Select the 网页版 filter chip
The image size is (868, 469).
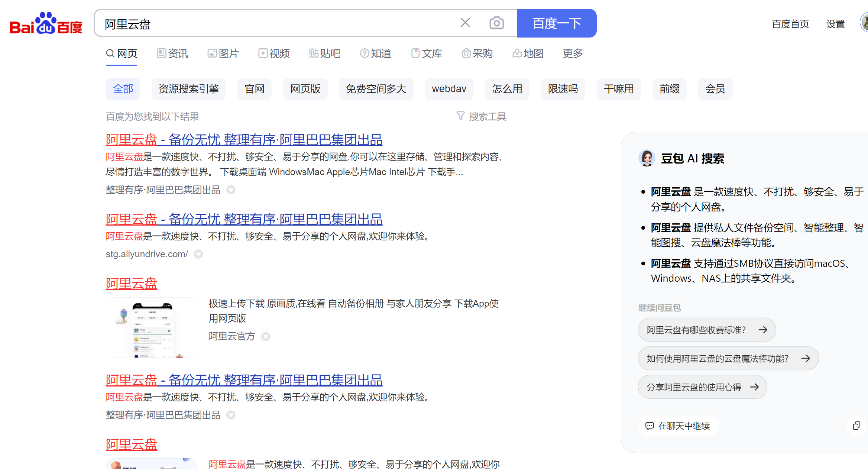tap(305, 89)
